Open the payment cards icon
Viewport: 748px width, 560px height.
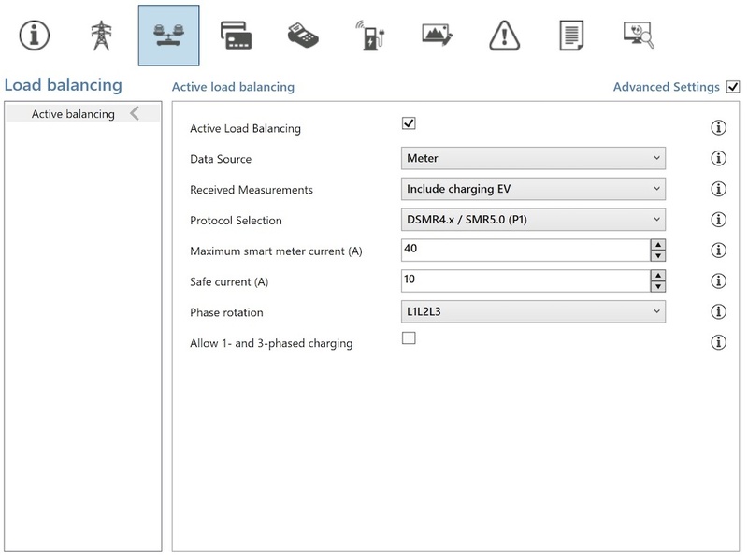(236, 36)
